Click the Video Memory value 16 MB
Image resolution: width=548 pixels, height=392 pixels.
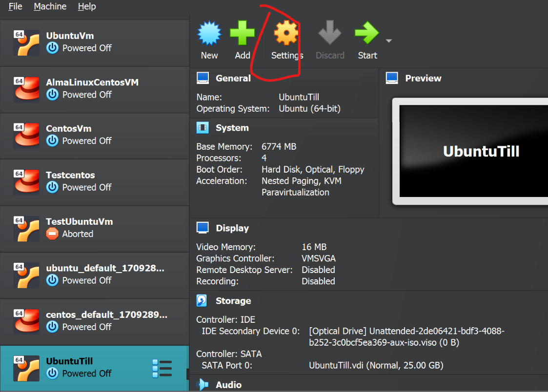click(314, 247)
